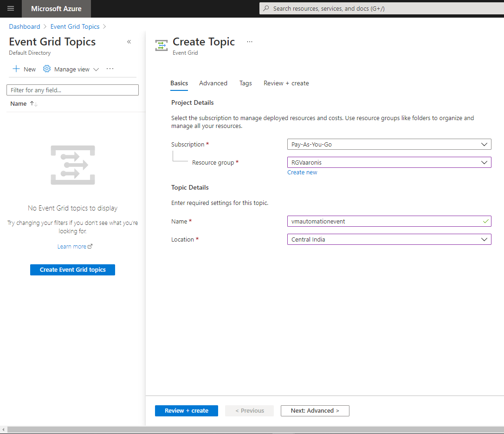Click the Manage view gear icon
Viewport: 504px width, 434px height.
47,69
